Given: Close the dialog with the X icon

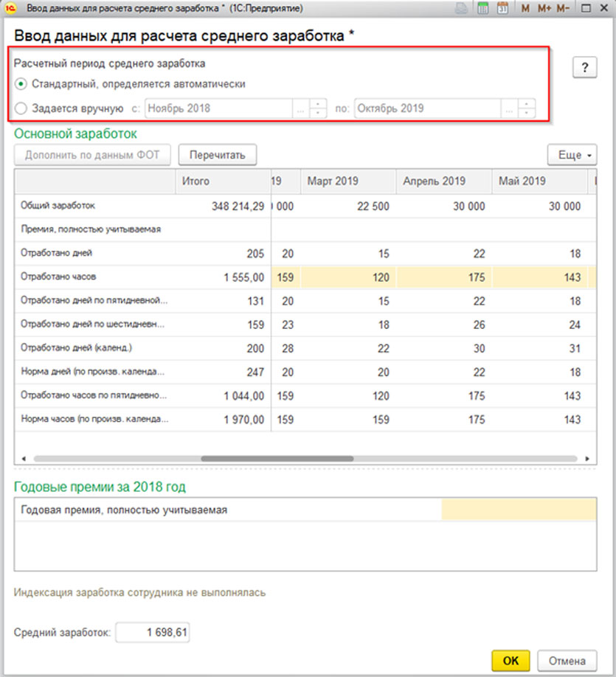Looking at the screenshot, I should click(x=604, y=8).
